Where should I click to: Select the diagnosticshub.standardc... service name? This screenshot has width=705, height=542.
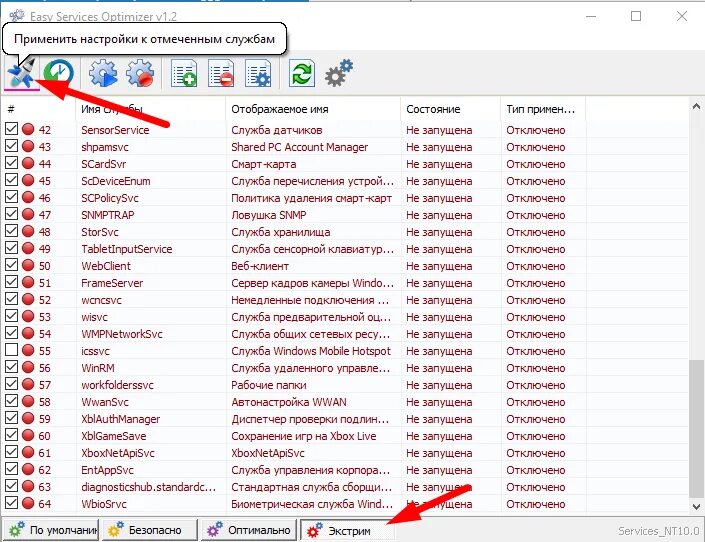(x=148, y=487)
